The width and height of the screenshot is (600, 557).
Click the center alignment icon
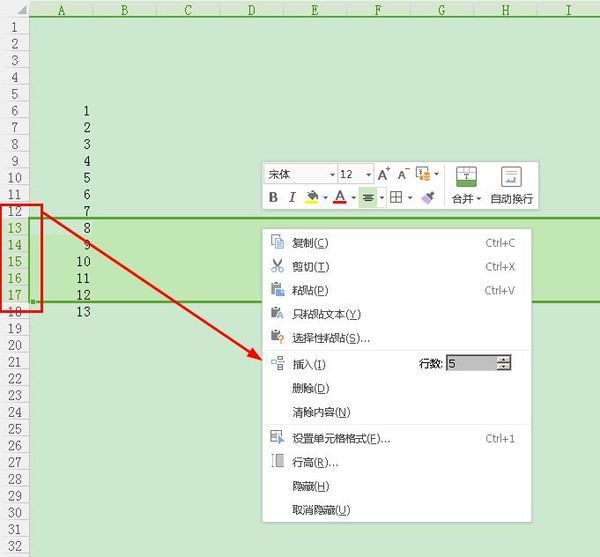point(368,197)
